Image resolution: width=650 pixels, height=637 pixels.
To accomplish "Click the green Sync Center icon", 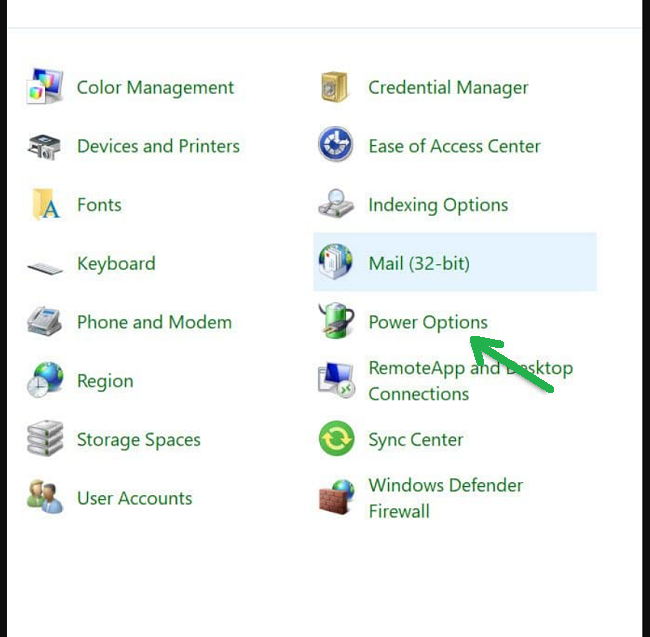I will tap(335, 439).
